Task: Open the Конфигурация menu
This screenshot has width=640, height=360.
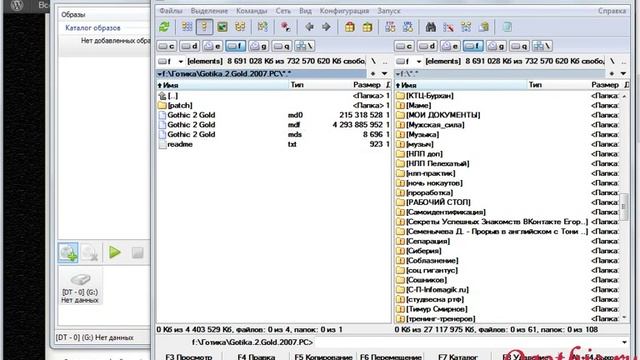Action: (x=344, y=11)
